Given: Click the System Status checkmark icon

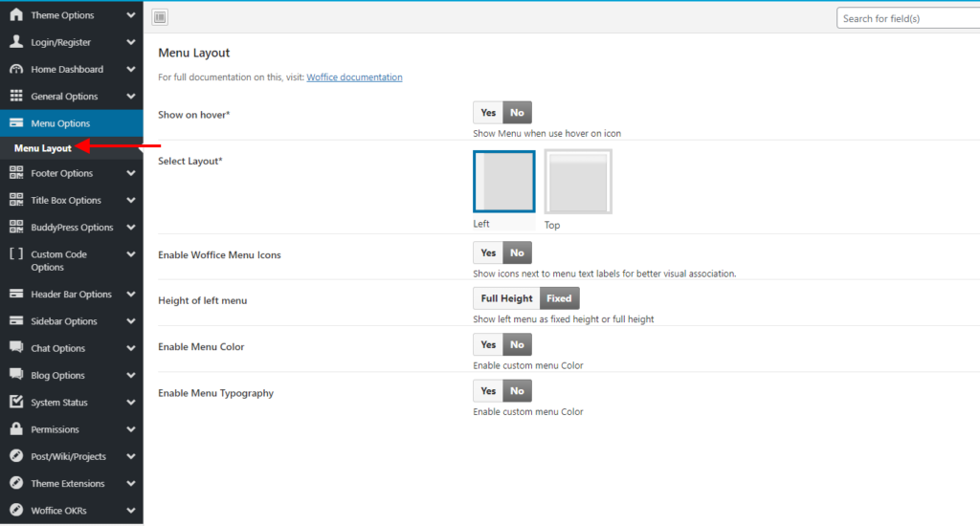Looking at the screenshot, I should click(15, 403).
